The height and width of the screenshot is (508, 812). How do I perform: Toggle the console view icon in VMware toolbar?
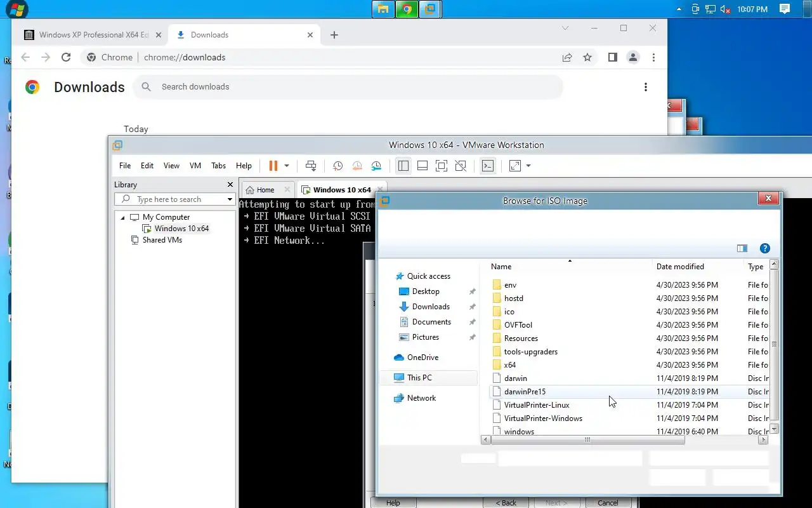point(488,166)
